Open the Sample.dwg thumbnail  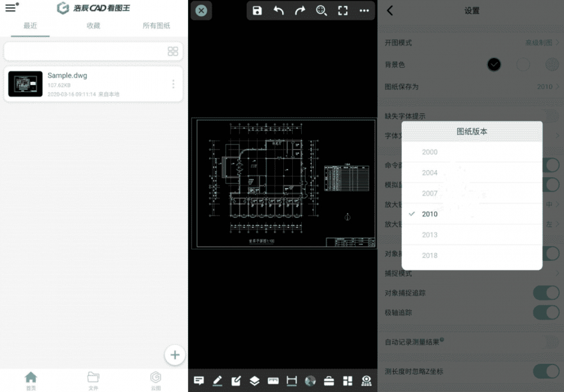coord(26,83)
